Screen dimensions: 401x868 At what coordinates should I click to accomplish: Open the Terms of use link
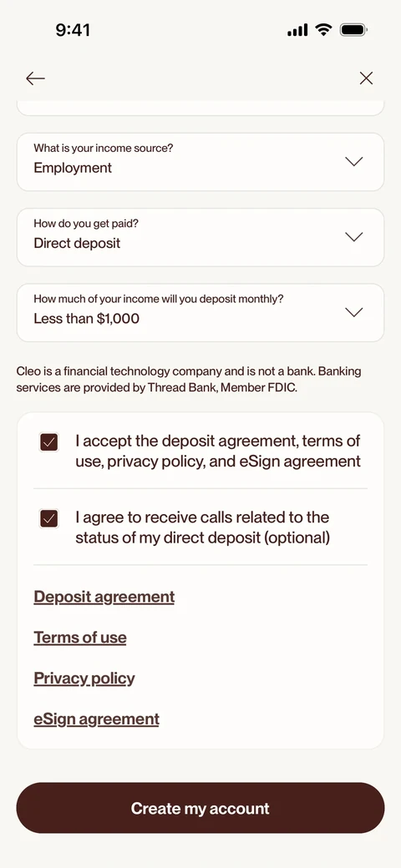point(80,638)
